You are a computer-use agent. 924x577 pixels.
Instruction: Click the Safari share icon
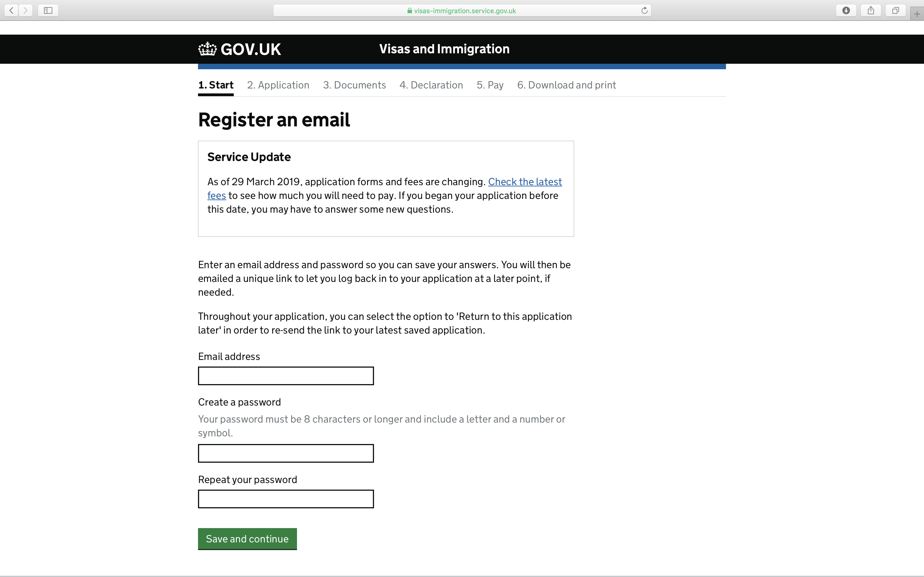(x=871, y=10)
